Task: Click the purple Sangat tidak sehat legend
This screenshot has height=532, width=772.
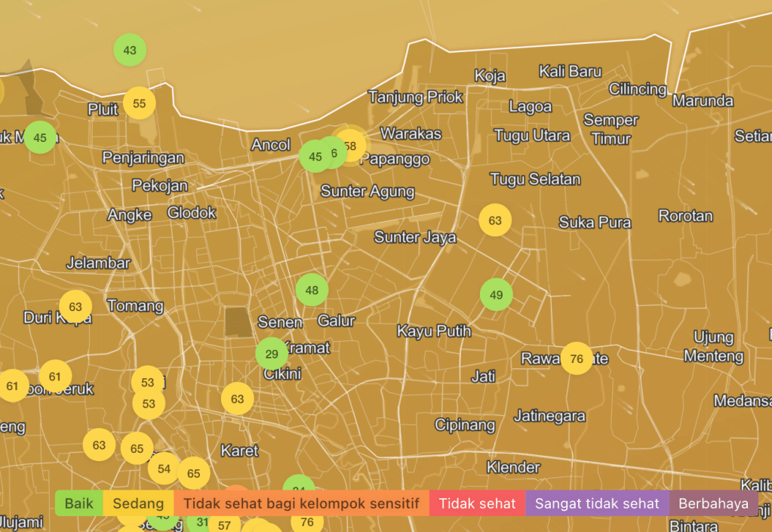Action: [x=597, y=503]
